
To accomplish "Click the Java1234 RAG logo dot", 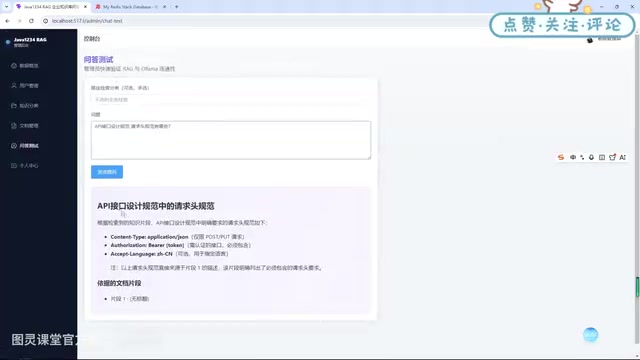I will click(8, 42).
